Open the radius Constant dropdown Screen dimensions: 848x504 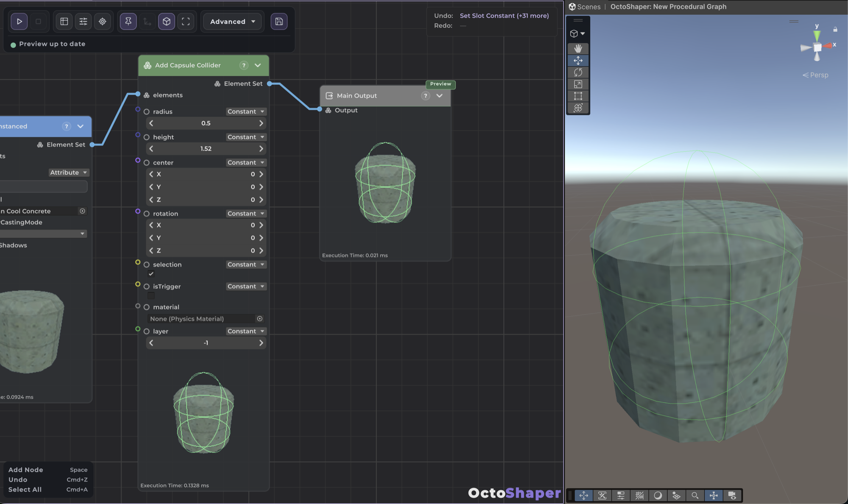[x=246, y=111]
